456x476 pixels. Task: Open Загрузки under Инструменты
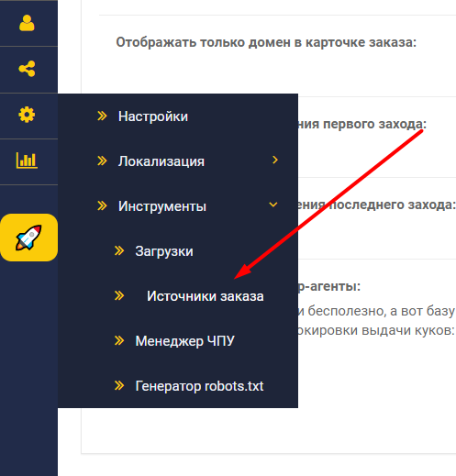pos(164,251)
